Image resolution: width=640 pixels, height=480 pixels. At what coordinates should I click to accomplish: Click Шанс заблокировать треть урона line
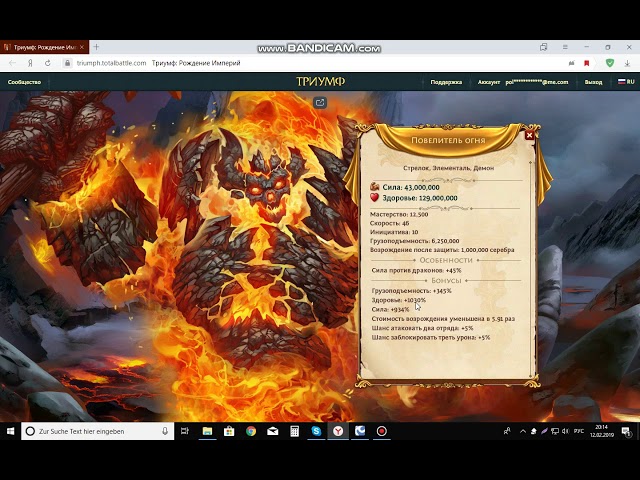431,338
